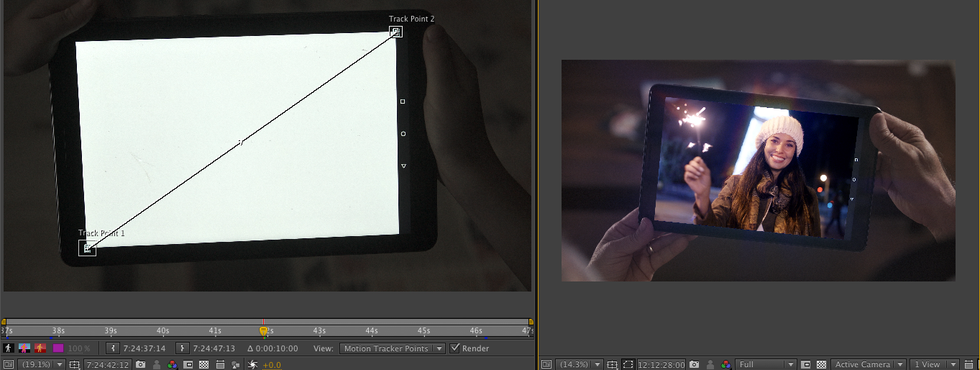The height and width of the screenshot is (370, 980).
Task: Open the Motion Tracker Points view dropdown
Action: pos(392,348)
